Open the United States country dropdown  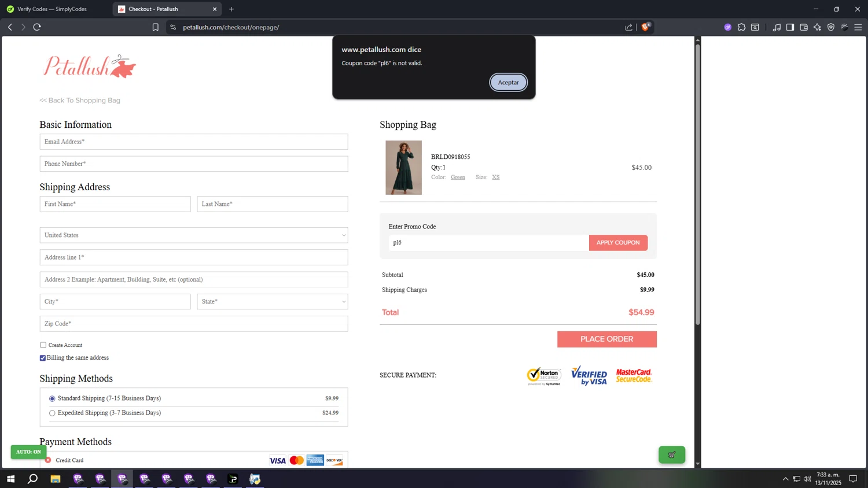pyautogui.click(x=194, y=235)
